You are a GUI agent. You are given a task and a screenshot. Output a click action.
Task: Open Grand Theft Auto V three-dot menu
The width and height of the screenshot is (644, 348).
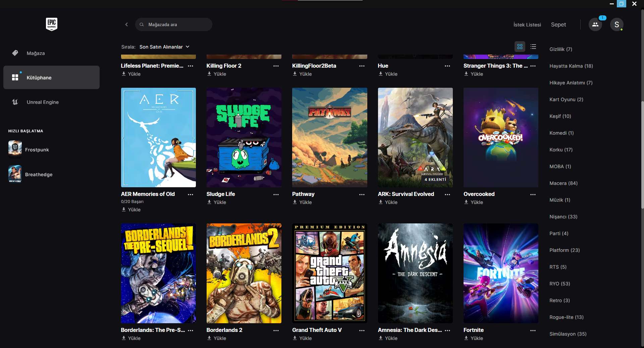tap(362, 330)
